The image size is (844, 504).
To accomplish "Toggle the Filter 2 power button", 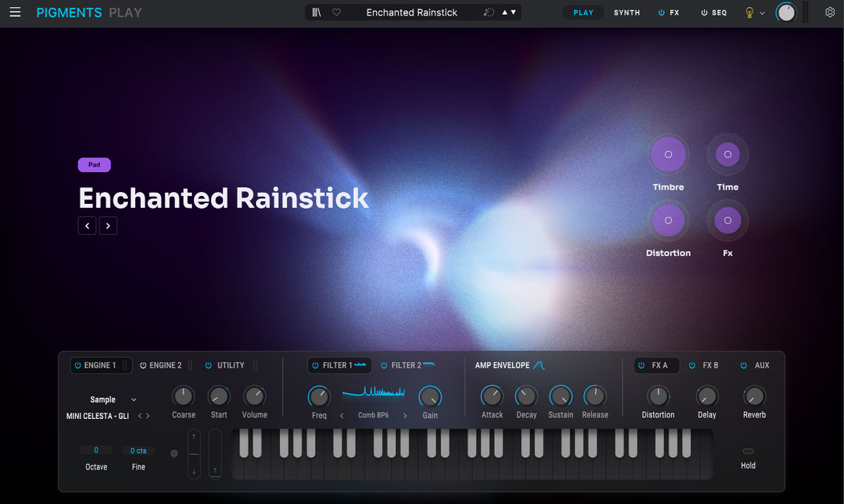I will [384, 366].
